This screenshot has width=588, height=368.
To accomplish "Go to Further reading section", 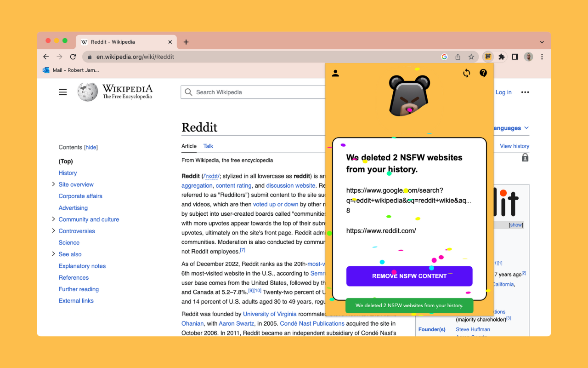I will click(79, 289).
